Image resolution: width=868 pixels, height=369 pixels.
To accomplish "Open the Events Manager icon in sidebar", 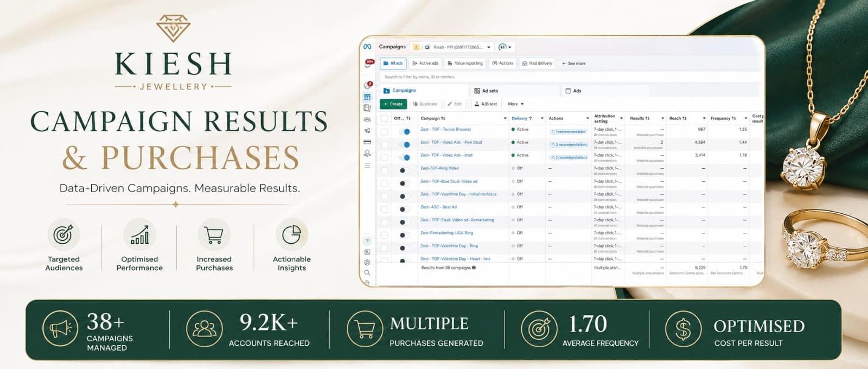I will 367,154.
